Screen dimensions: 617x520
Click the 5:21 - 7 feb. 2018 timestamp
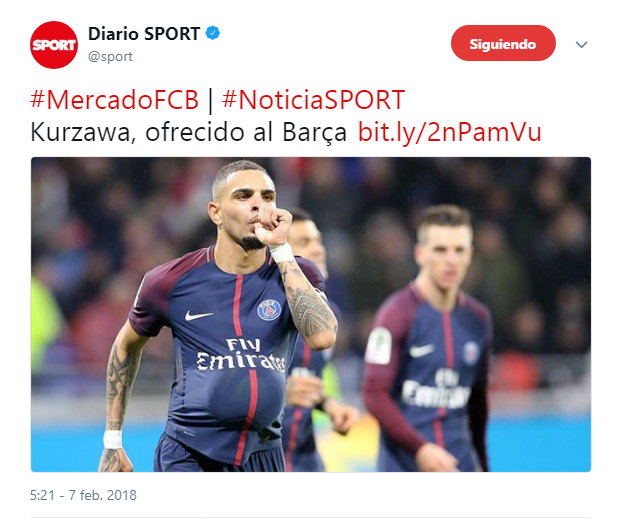coord(83,495)
